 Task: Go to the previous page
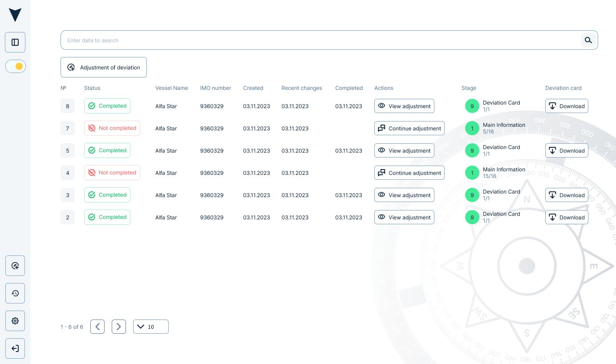pos(97,327)
